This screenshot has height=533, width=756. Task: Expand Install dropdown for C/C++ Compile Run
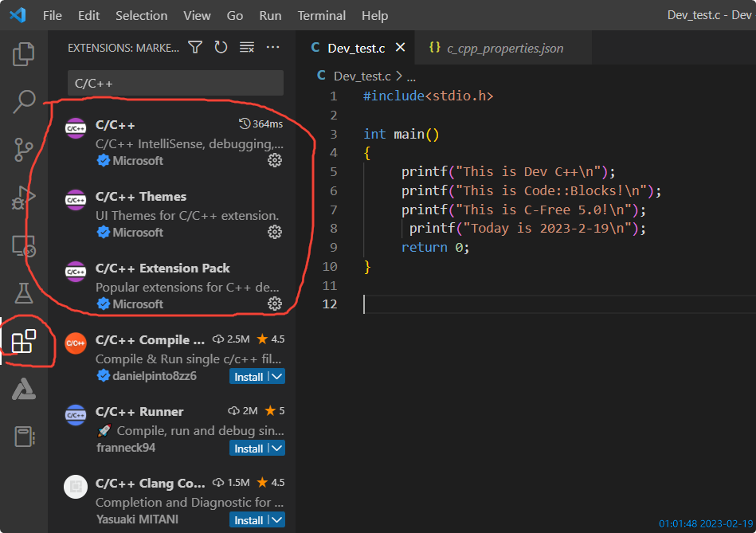[276, 376]
